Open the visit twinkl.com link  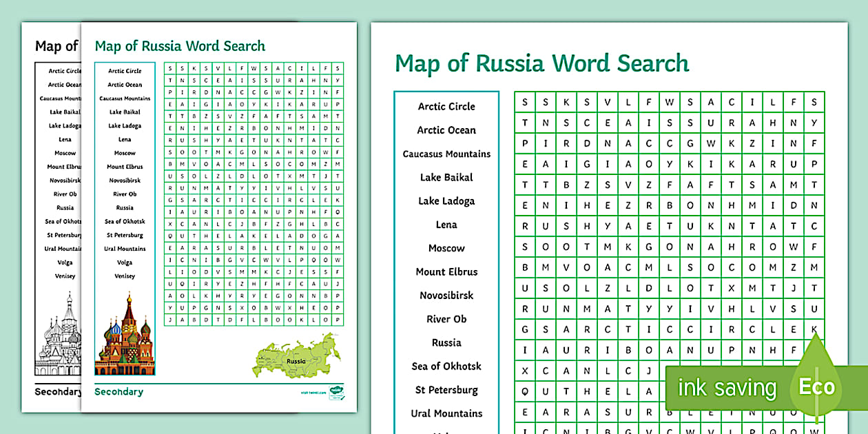pyautogui.click(x=315, y=392)
